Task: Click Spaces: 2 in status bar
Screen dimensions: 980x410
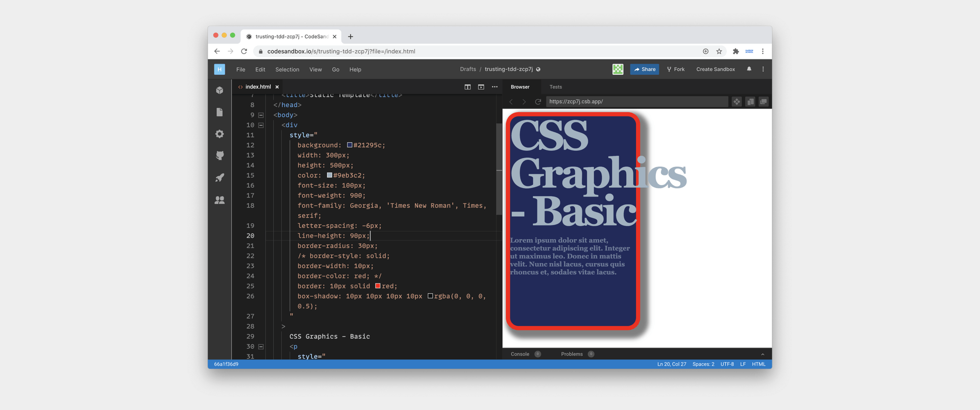Action: coord(703,364)
